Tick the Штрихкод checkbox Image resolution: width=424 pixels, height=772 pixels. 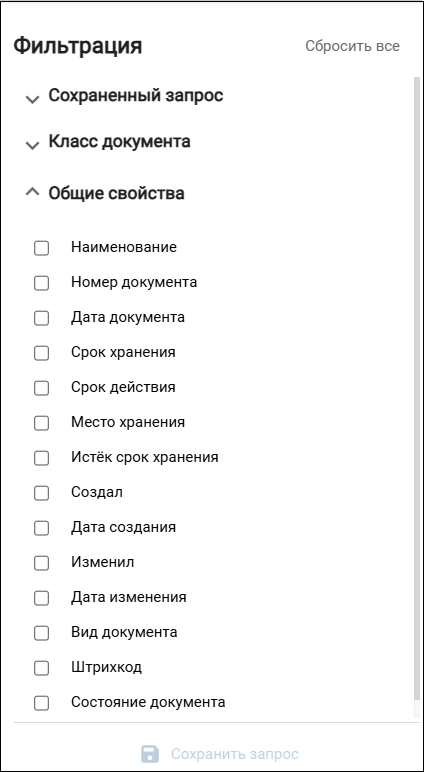pos(41,668)
